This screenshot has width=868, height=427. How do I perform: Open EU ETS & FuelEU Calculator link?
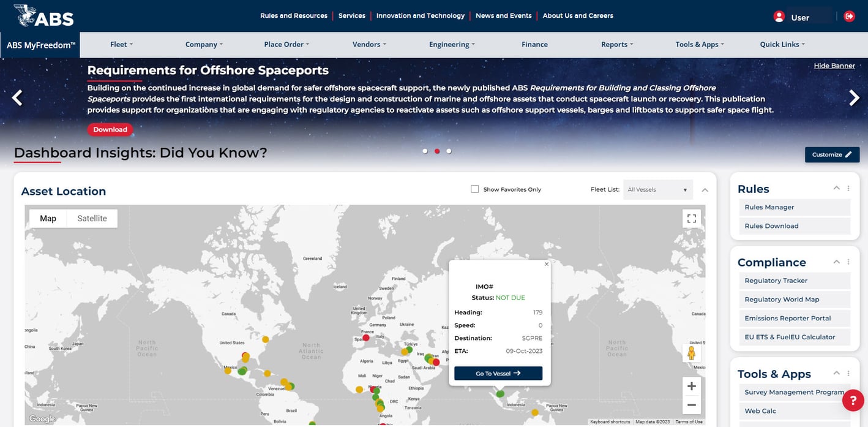(795, 337)
